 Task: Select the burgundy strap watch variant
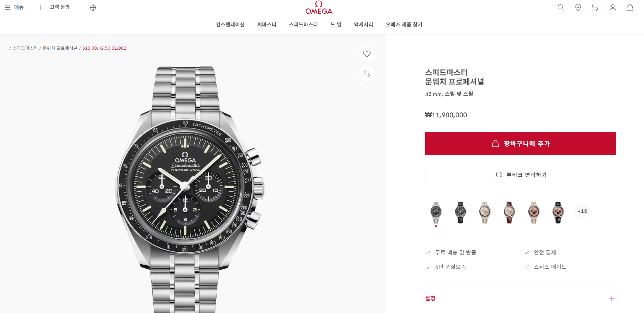pos(509,212)
